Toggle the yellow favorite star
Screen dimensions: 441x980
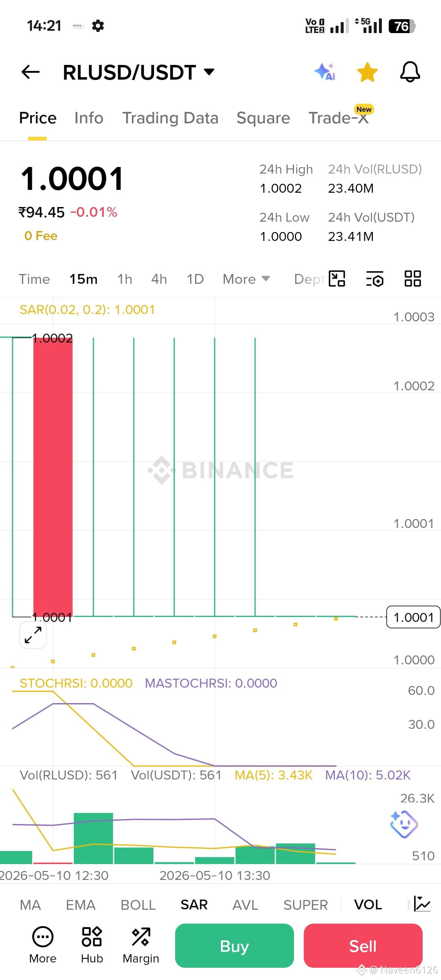coord(367,72)
